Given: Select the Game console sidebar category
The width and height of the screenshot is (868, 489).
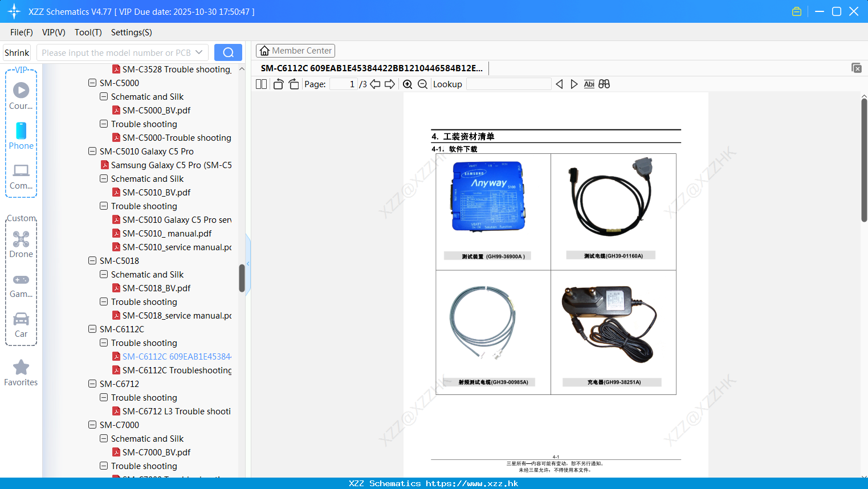Looking at the screenshot, I should pos(21,286).
